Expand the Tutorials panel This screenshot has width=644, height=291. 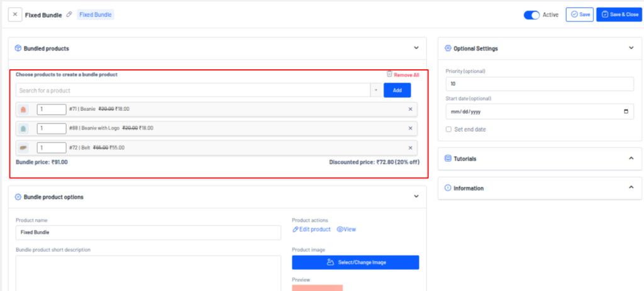[x=631, y=159]
